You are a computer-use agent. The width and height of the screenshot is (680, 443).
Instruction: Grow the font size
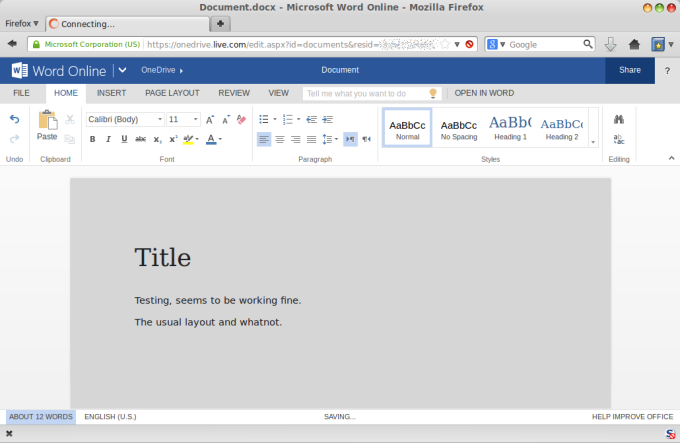click(x=210, y=119)
